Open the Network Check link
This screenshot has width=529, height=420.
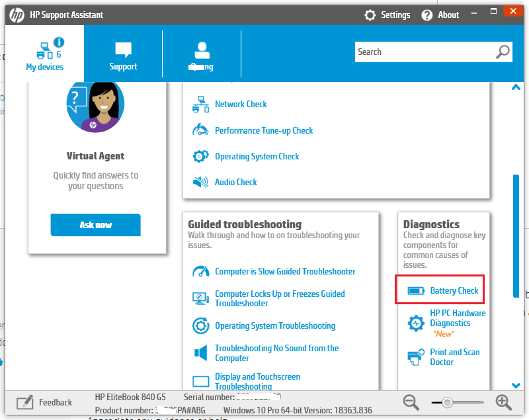pyautogui.click(x=241, y=105)
